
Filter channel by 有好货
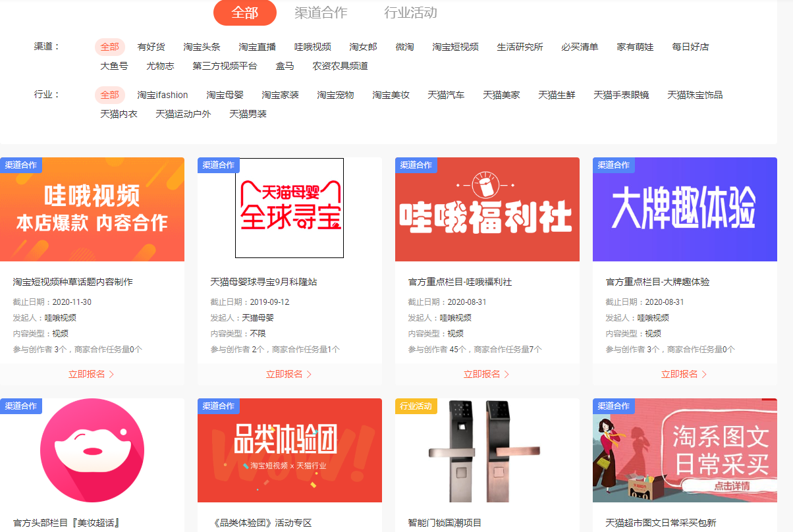coord(151,47)
